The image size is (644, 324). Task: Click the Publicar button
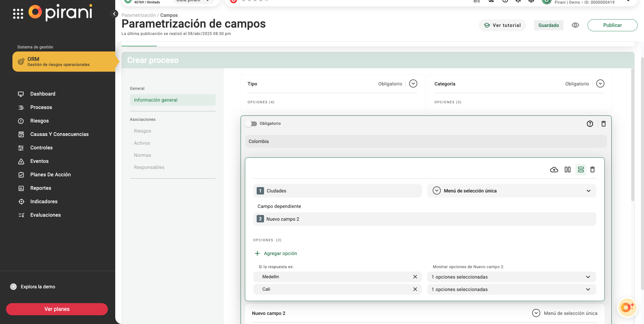(612, 25)
